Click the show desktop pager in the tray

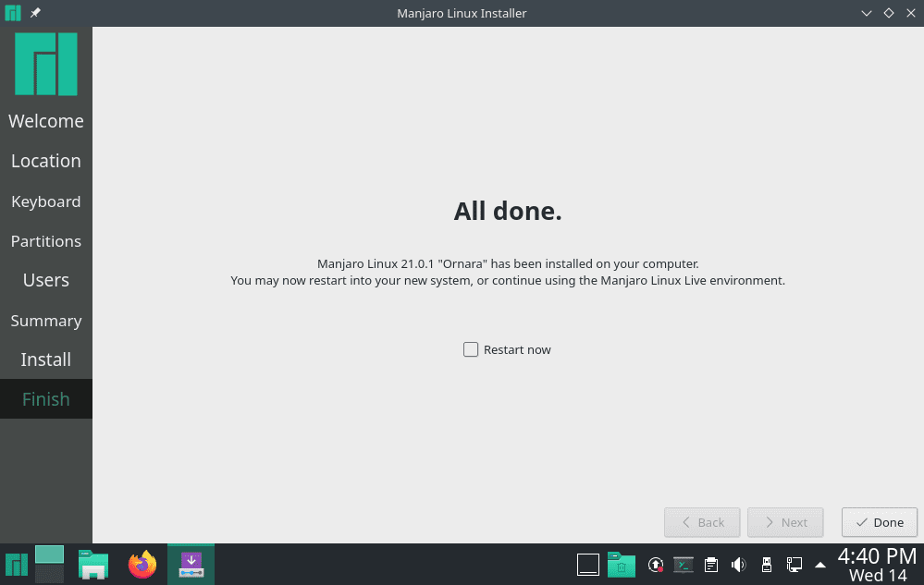[588, 564]
